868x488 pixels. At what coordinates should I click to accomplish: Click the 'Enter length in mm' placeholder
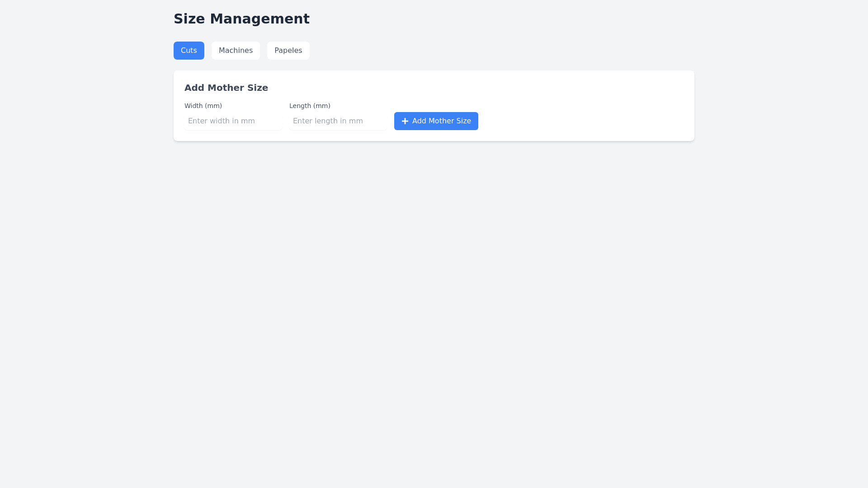328,121
